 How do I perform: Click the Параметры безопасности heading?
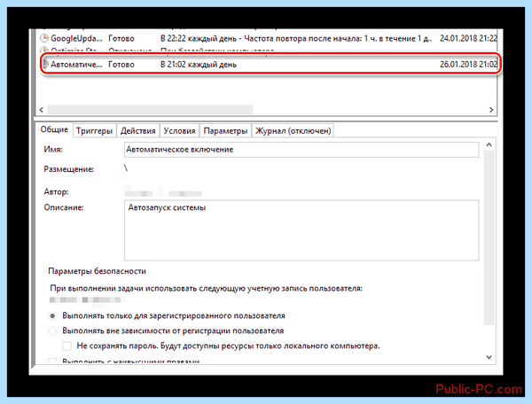coord(97,271)
